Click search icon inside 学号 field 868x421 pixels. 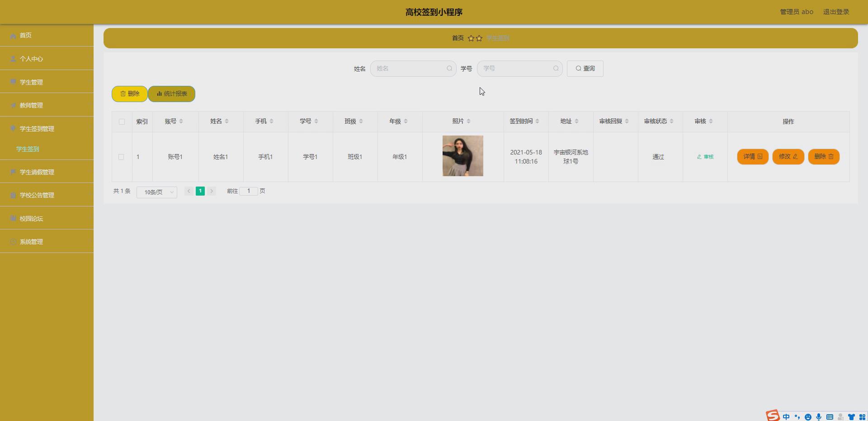coord(556,69)
